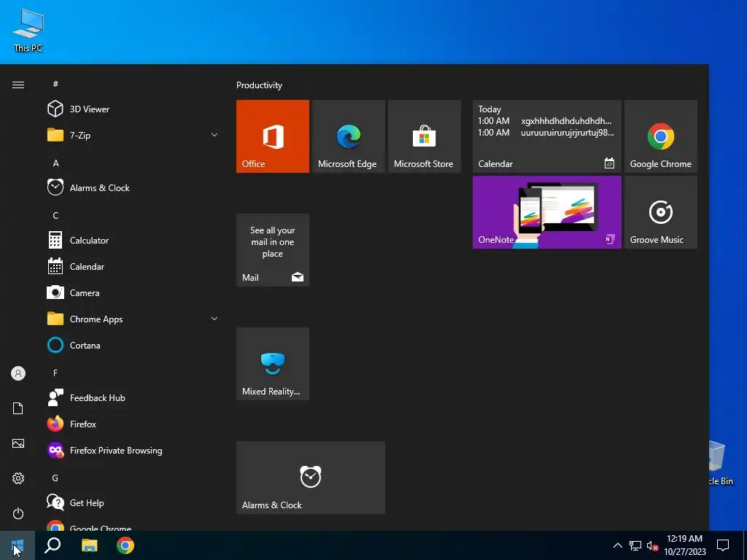Launch Chrome from the taskbar
Image resolution: width=747 pixels, height=560 pixels.
tap(125, 545)
